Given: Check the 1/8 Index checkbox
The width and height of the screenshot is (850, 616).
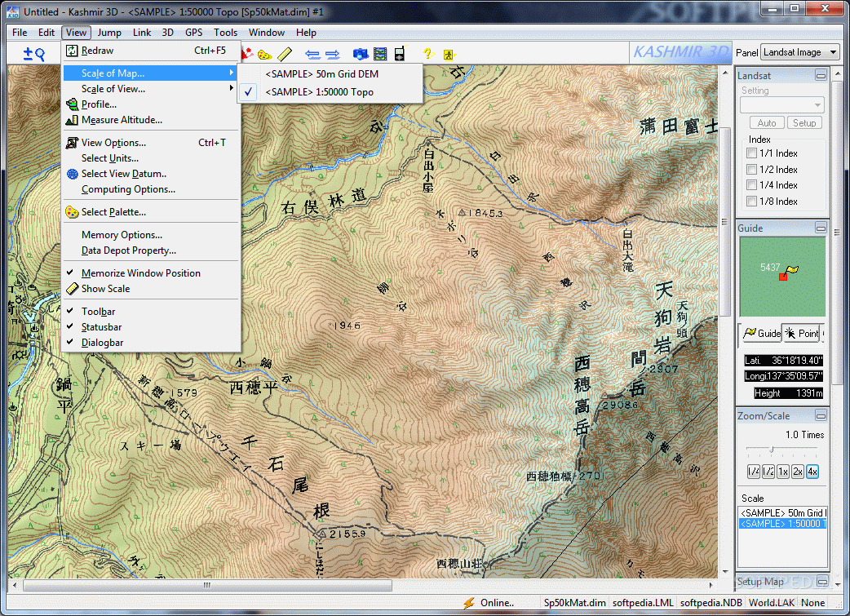Looking at the screenshot, I should tap(751, 202).
